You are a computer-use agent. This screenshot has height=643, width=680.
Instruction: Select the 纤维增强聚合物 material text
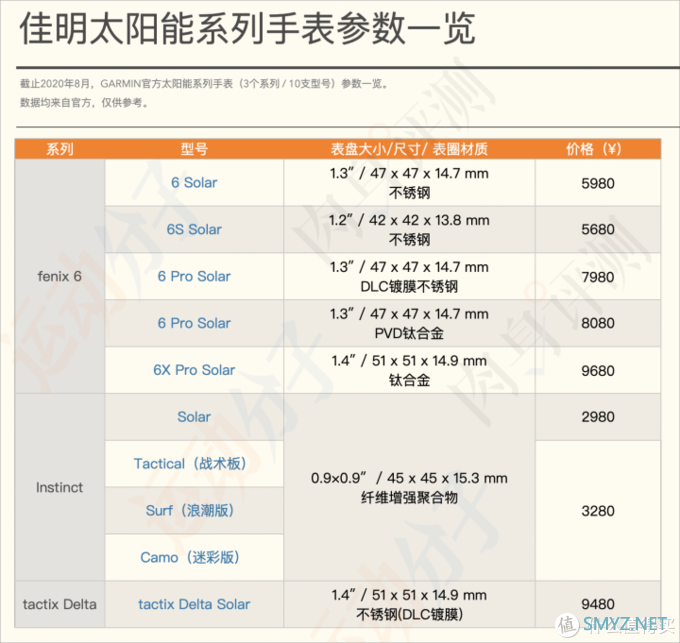(x=409, y=497)
